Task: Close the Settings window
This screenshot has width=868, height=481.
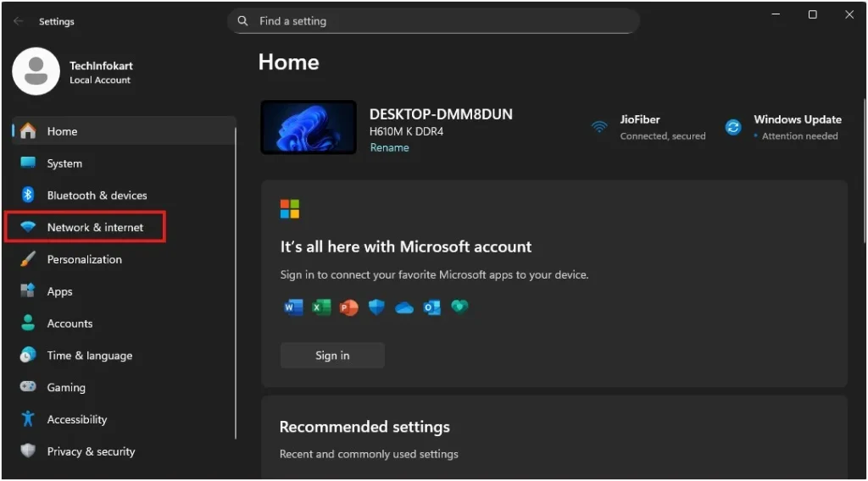Action: point(849,14)
